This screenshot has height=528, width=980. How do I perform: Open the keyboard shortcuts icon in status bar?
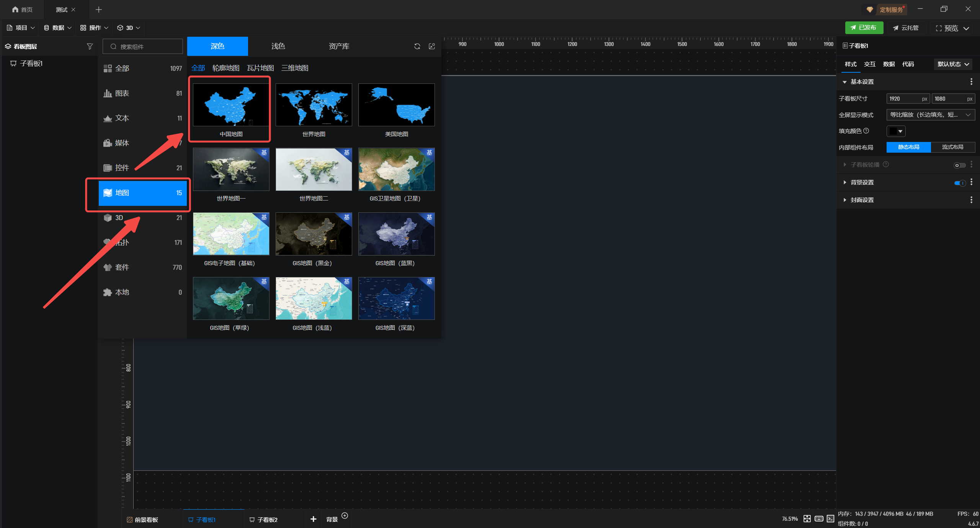[x=819, y=519]
